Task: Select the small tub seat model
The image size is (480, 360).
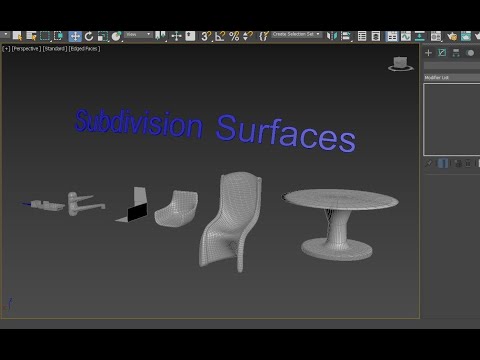Action: (176, 209)
